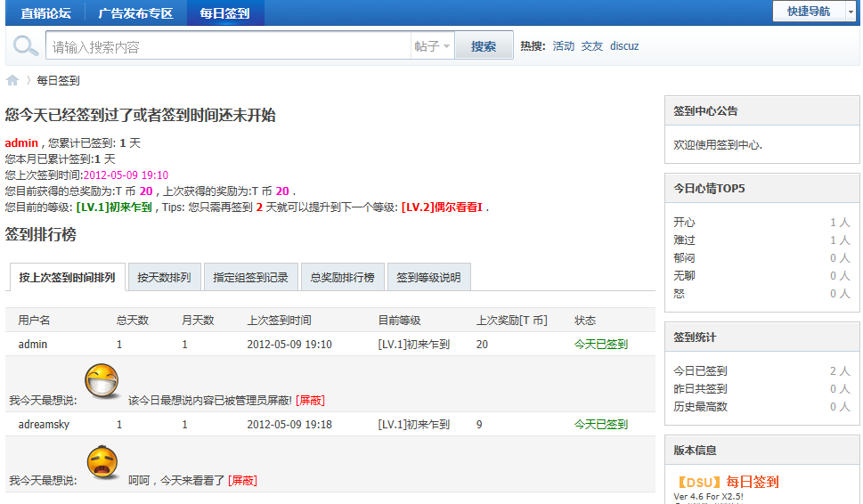
Task: Click adreamsky in ranking table
Action: point(44,425)
